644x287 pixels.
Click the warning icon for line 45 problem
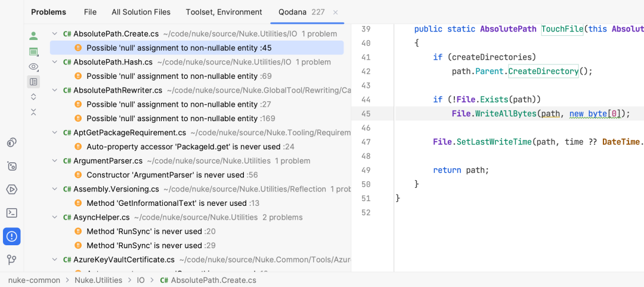point(78,48)
